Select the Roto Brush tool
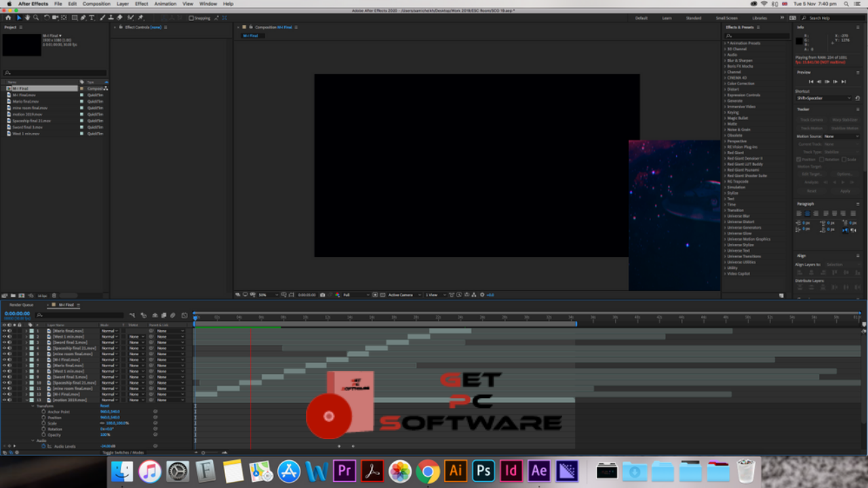Image resolution: width=868 pixels, height=488 pixels. pos(130,18)
